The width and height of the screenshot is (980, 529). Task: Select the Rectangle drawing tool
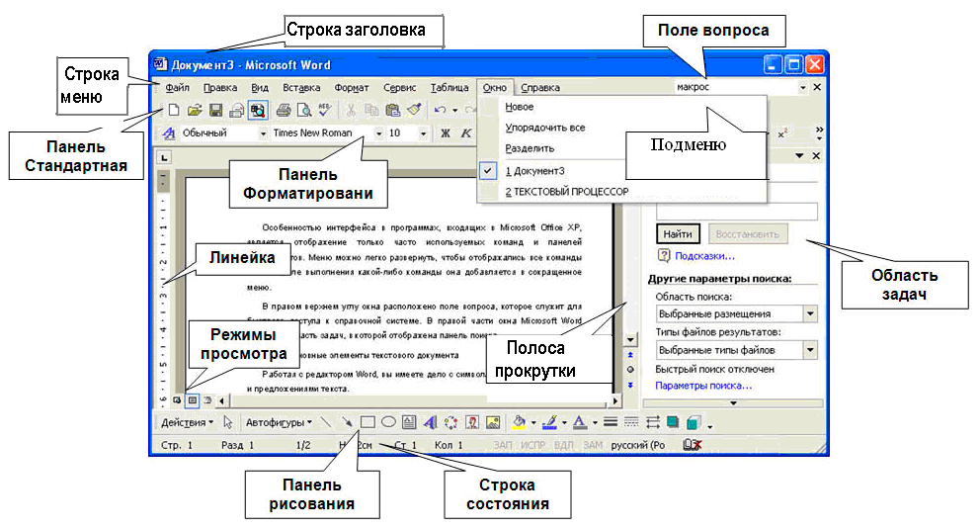point(367,422)
